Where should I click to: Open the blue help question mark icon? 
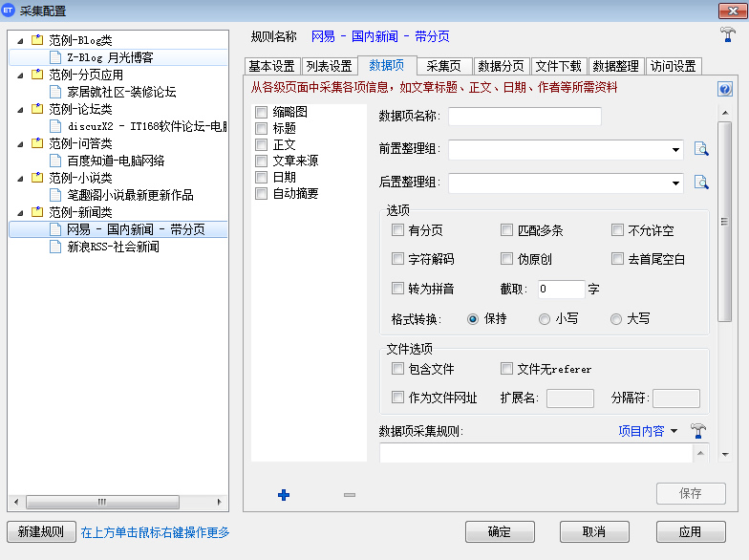[x=724, y=89]
